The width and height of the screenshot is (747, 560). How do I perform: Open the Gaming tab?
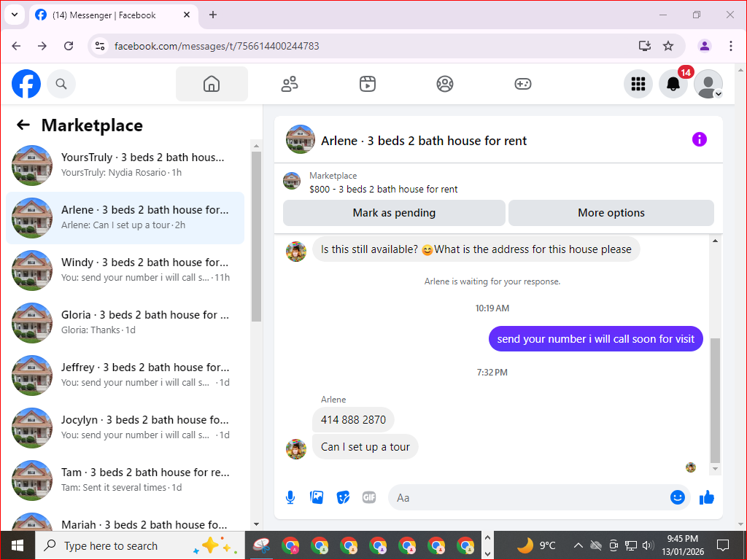click(522, 84)
